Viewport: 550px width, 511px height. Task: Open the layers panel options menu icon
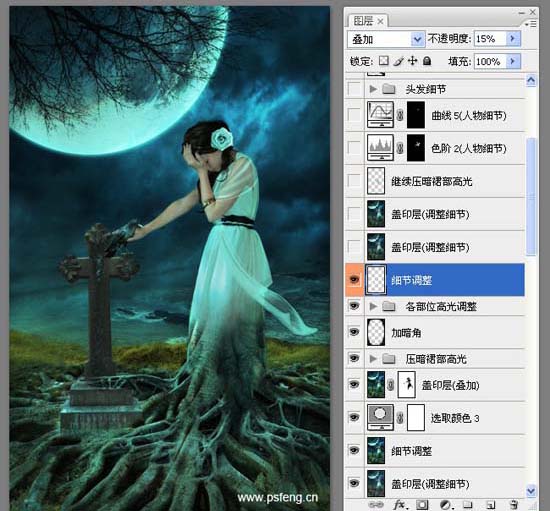point(531,24)
